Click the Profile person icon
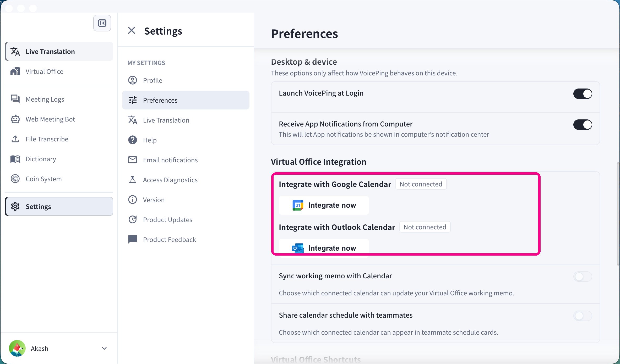The image size is (620, 364). click(x=133, y=80)
